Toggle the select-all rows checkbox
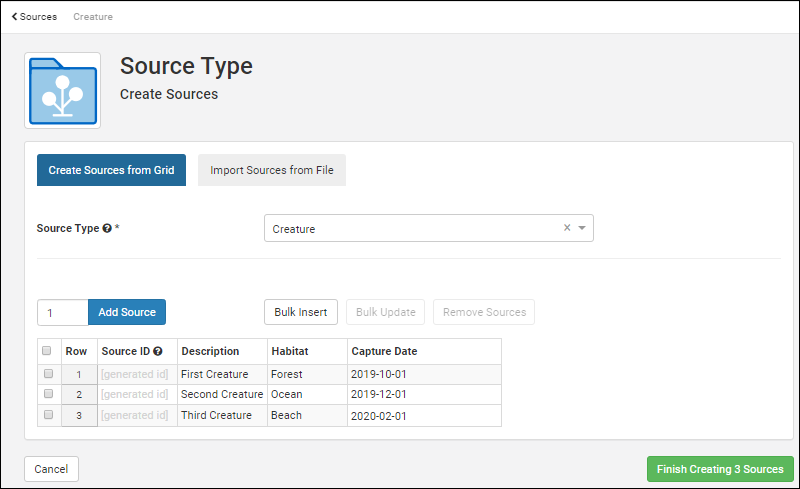Screen dimensions: 800x489 click(x=47, y=351)
